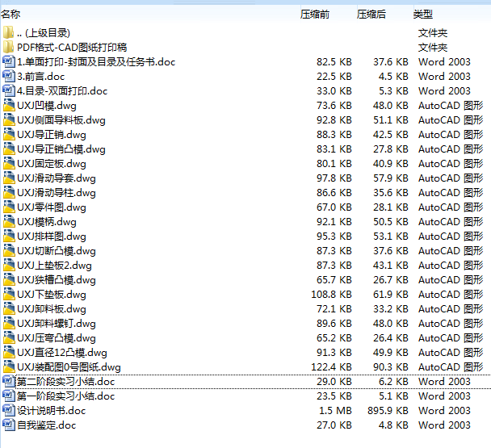Viewport: 491px width, 448px height.
Task: Select file name 自我鉴定.doc
Action: 46,425
